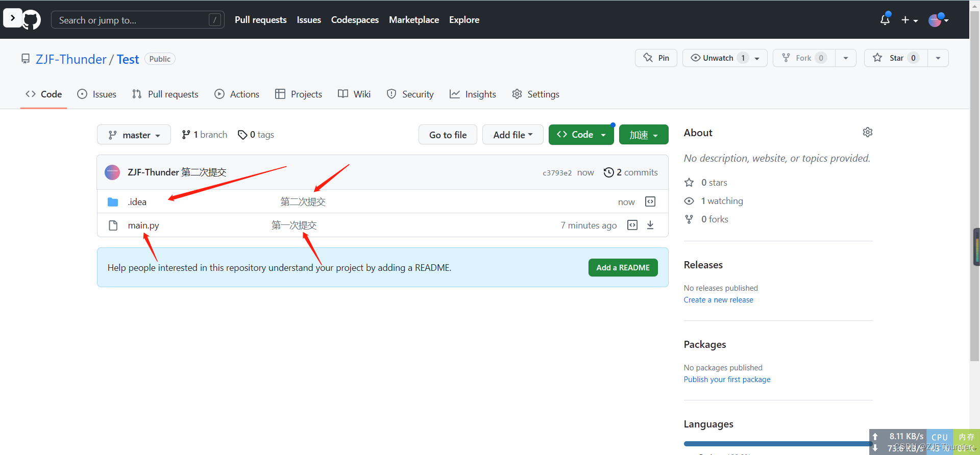
Task: View the 2 commits history
Action: tap(630, 172)
